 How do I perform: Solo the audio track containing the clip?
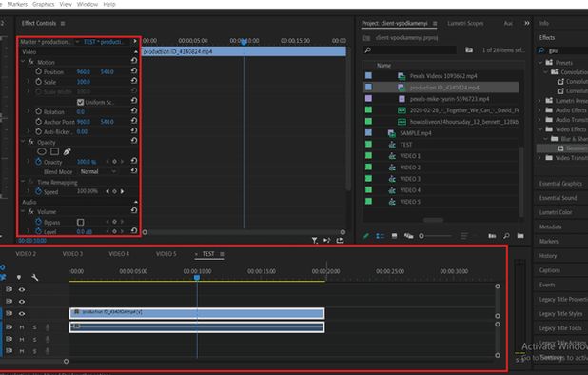(34, 327)
